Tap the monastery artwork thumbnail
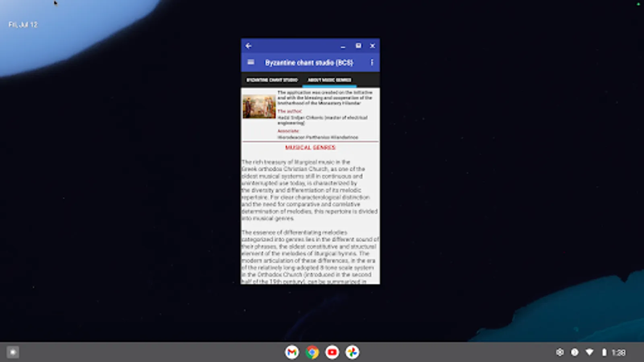Image resolution: width=644 pixels, height=362 pixels. 259,106
